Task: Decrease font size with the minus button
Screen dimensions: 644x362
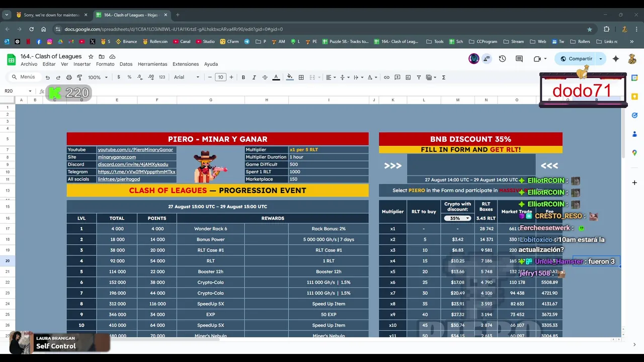Action: (210, 77)
